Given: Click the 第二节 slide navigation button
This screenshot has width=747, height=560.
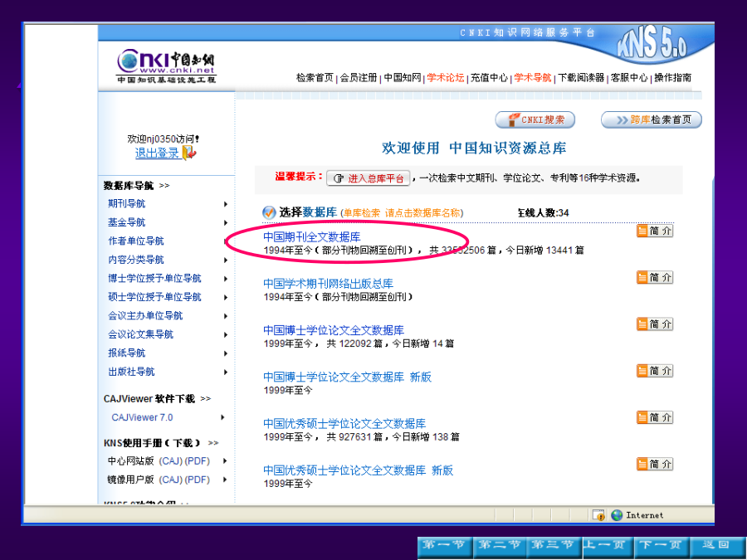Looking at the screenshot, I should coord(500,548).
